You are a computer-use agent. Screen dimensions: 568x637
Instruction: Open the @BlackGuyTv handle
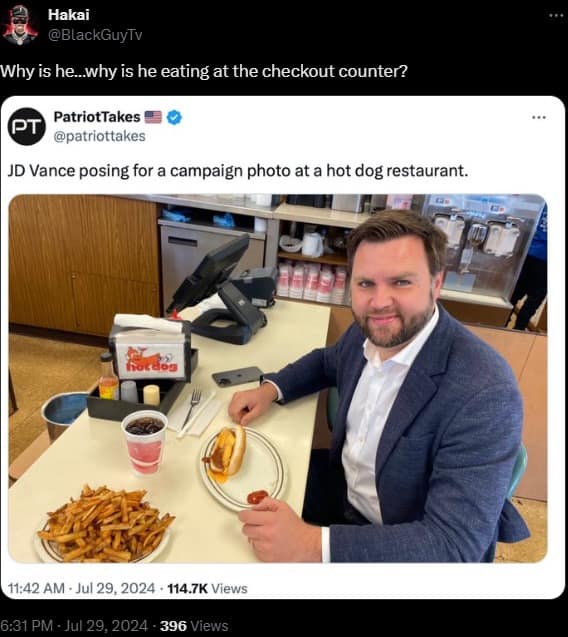(x=95, y=35)
